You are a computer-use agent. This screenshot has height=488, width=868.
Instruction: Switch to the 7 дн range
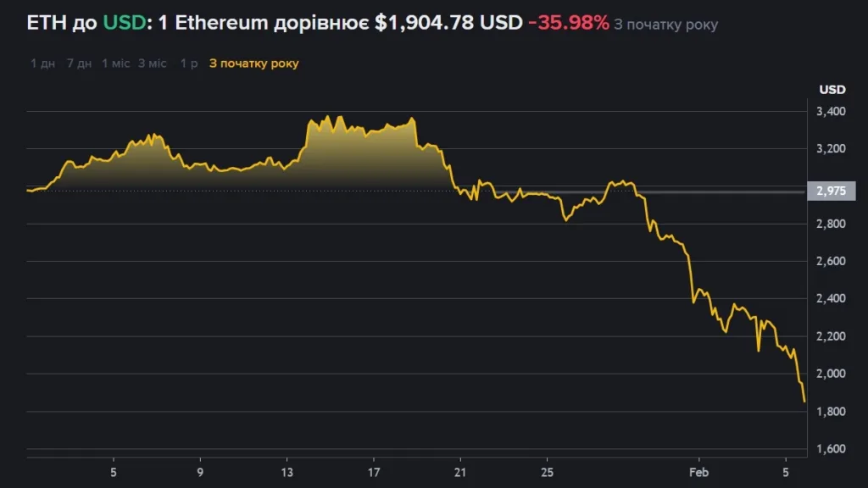click(79, 64)
